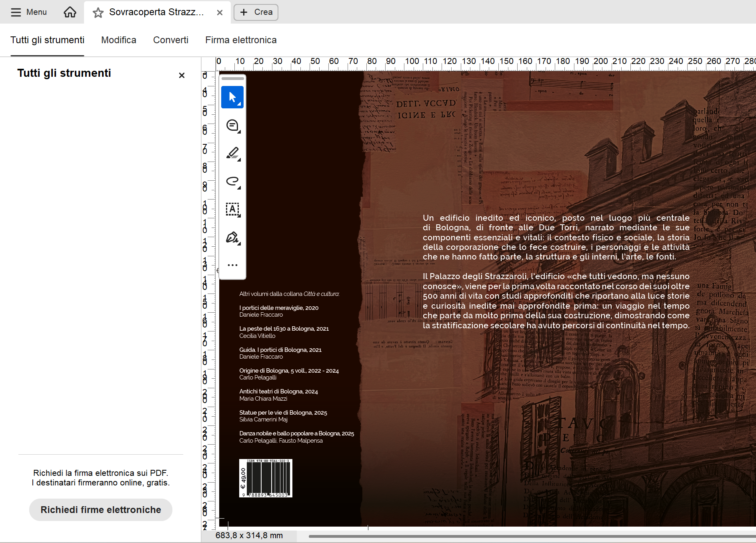The height and width of the screenshot is (543, 756).
Task: Grab the quick toolbar drag handle
Action: tap(232, 78)
